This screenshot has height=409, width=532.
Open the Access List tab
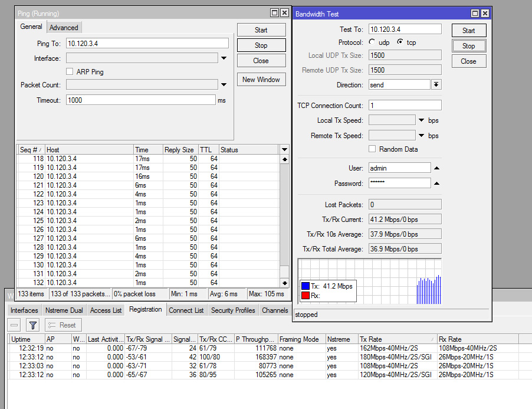(x=106, y=310)
